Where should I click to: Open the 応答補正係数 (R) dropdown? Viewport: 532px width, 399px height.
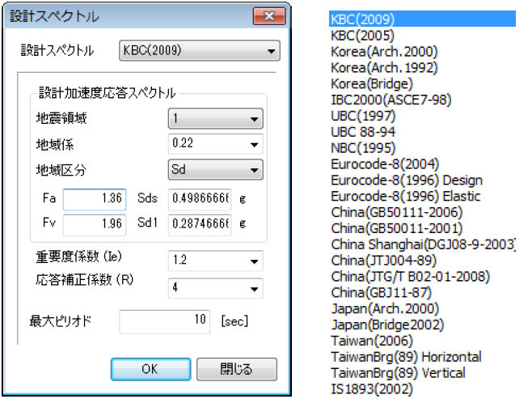[215, 288]
